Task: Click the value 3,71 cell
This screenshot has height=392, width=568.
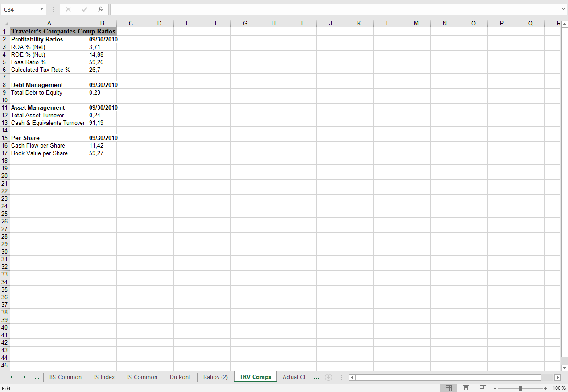Action: tap(102, 47)
